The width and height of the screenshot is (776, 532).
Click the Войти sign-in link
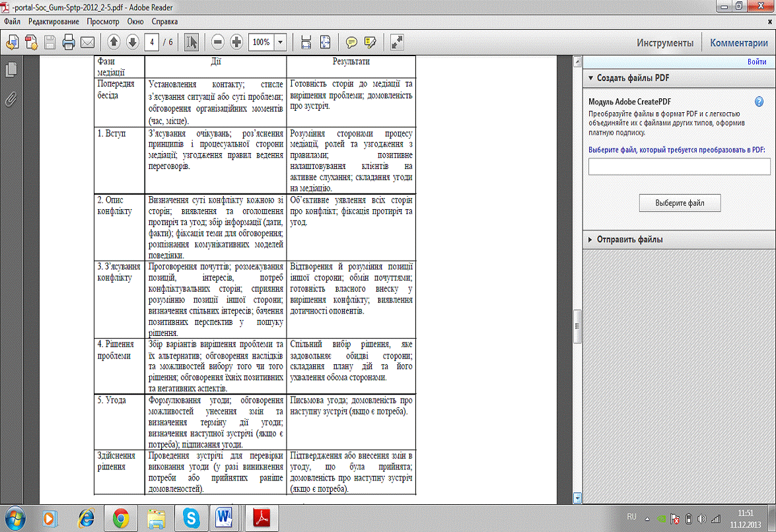[757, 61]
